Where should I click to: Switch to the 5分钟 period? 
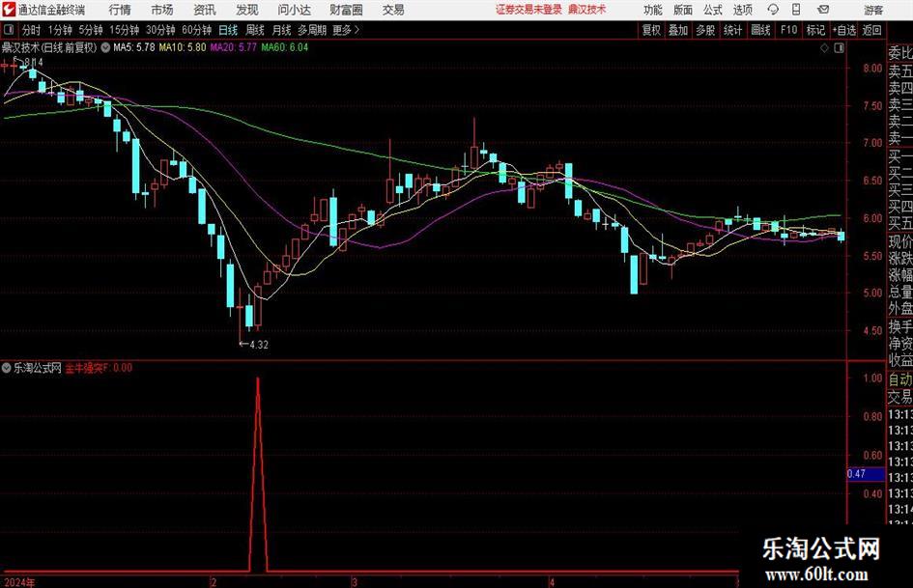[90, 30]
